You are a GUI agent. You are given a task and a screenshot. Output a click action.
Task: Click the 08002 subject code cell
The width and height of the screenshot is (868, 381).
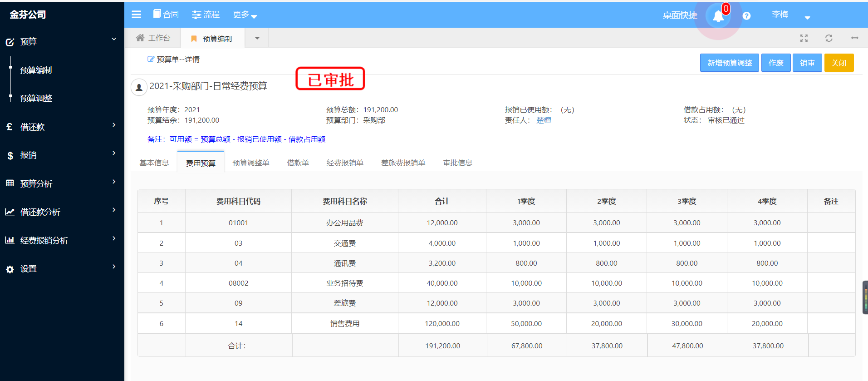click(238, 283)
